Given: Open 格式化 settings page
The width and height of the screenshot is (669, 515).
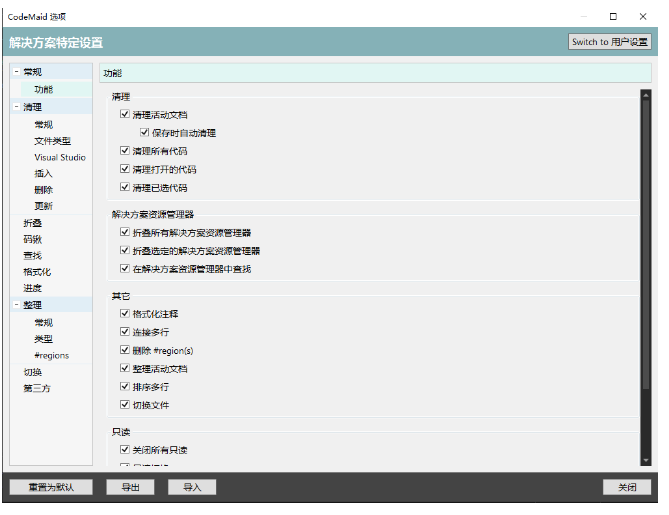Looking at the screenshot, I should tap(37, 272).
